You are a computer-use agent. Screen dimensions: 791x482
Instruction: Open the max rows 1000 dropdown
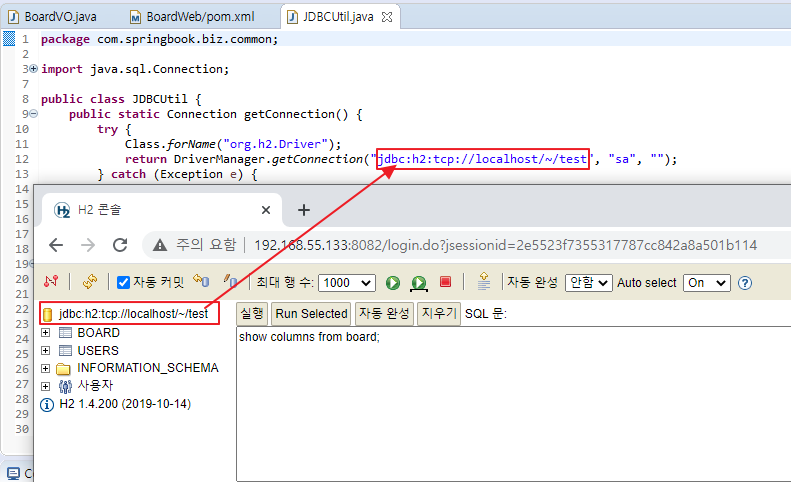tap(347, 283)
